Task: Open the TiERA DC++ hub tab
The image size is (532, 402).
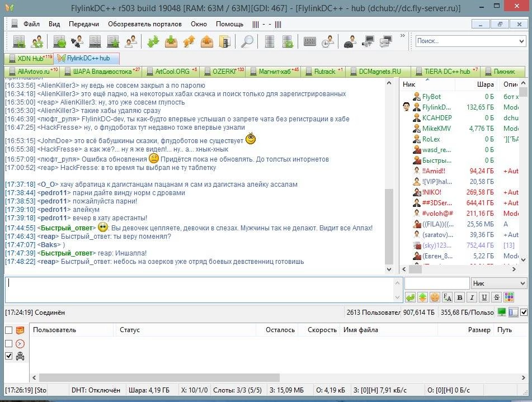Action: (446, 72)
